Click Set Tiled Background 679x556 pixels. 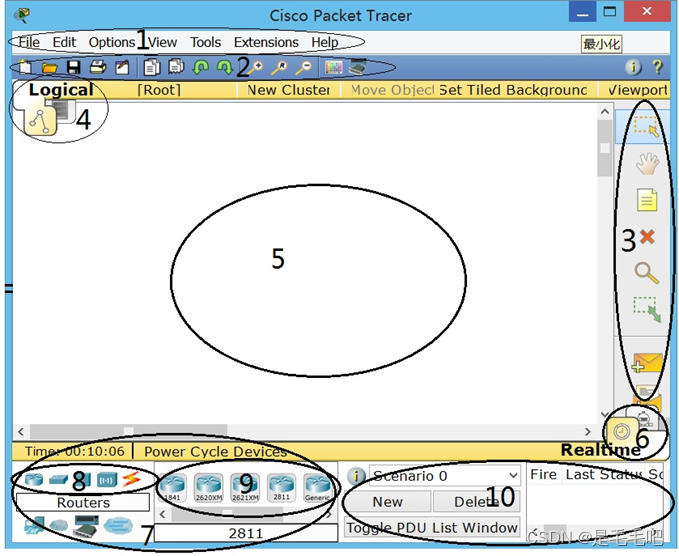pos(513,90)
